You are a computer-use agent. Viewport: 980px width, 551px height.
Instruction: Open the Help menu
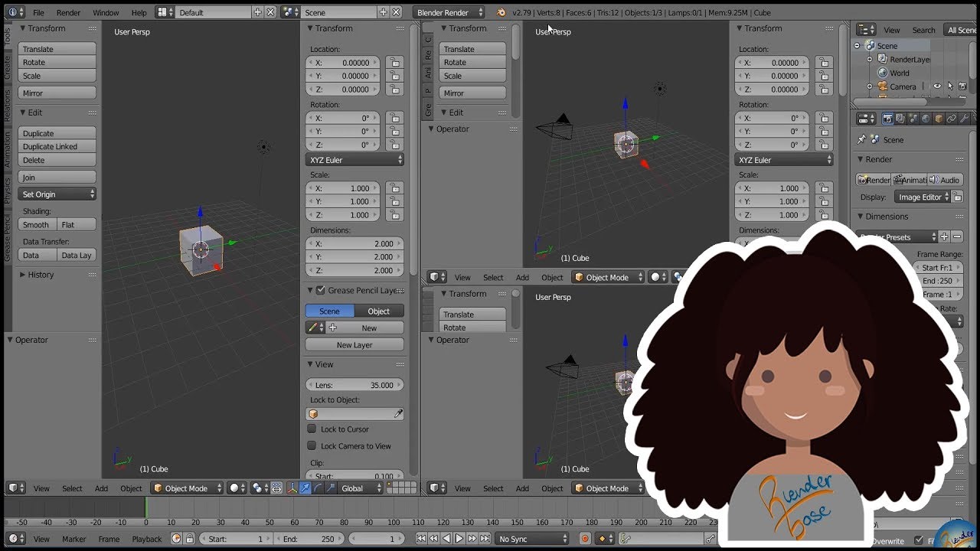139,12
